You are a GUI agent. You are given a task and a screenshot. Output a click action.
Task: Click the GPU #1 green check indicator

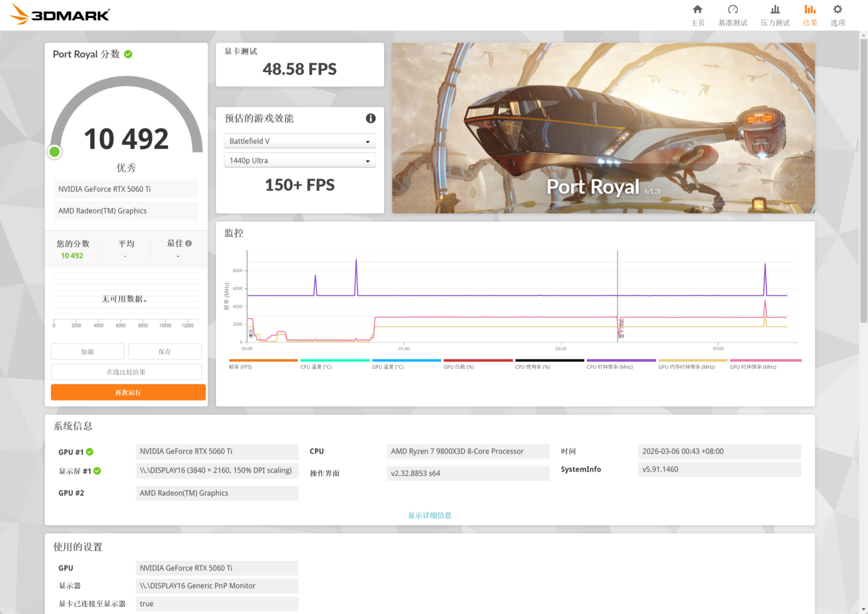90,452
